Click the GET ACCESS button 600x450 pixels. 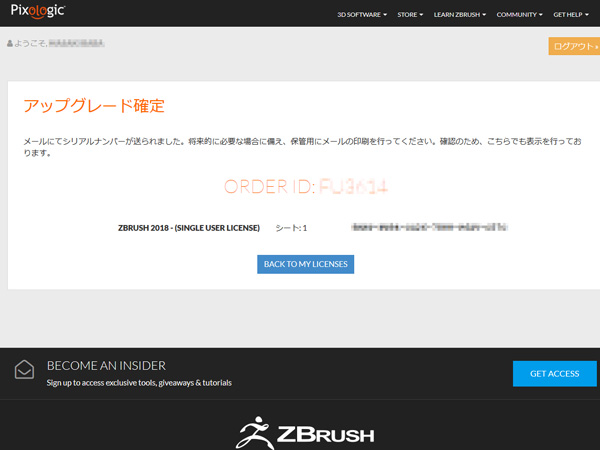tap(554, 373)
